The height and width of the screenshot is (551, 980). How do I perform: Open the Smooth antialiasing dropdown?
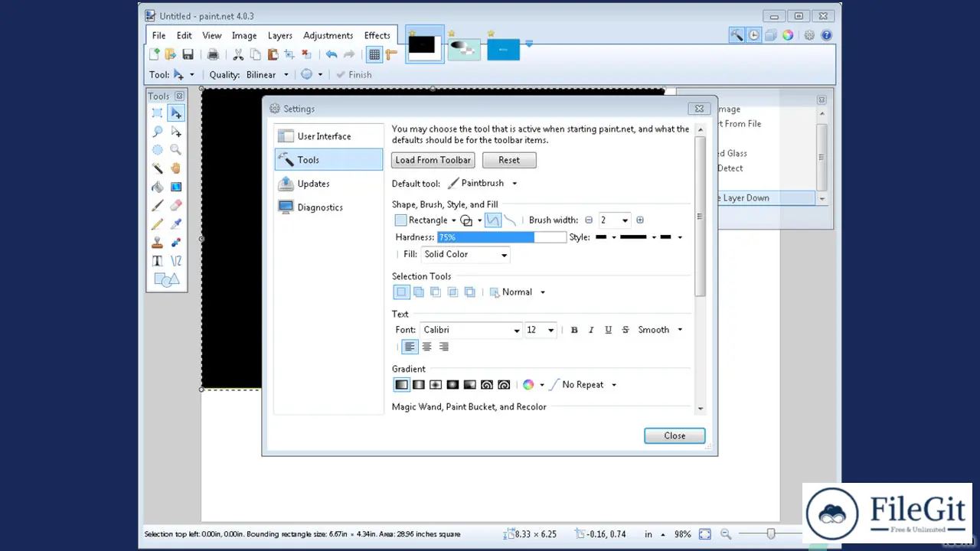click(x=660, y=330)
